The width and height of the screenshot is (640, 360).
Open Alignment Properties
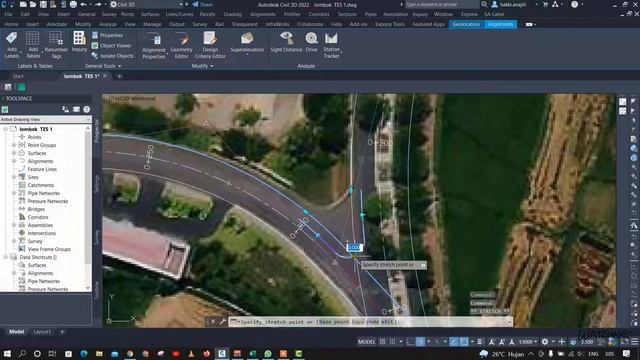[x=154, y=45]
